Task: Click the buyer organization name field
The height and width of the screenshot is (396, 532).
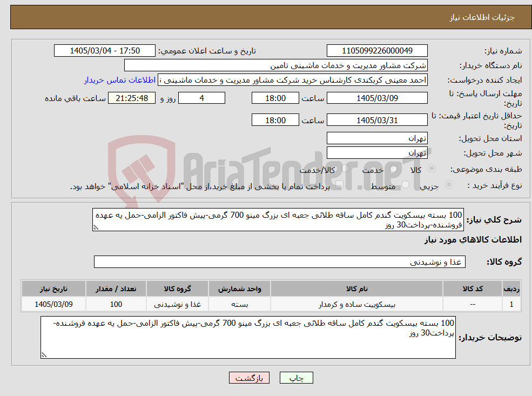Action: click(x=276, y=65)
